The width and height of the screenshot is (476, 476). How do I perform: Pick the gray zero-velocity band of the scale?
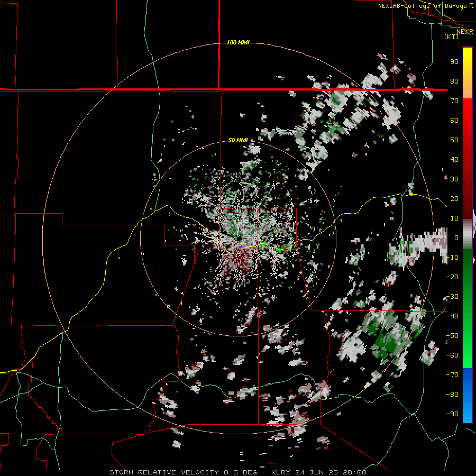[x=467, y=234]
